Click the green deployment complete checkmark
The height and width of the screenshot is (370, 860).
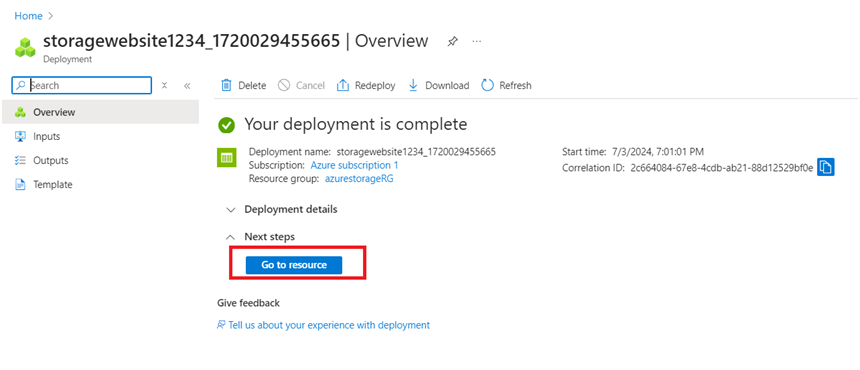226,125
